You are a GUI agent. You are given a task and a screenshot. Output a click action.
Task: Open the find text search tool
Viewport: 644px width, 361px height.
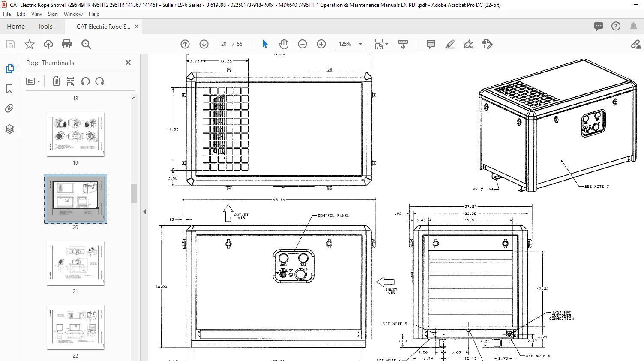pos(86,44)
